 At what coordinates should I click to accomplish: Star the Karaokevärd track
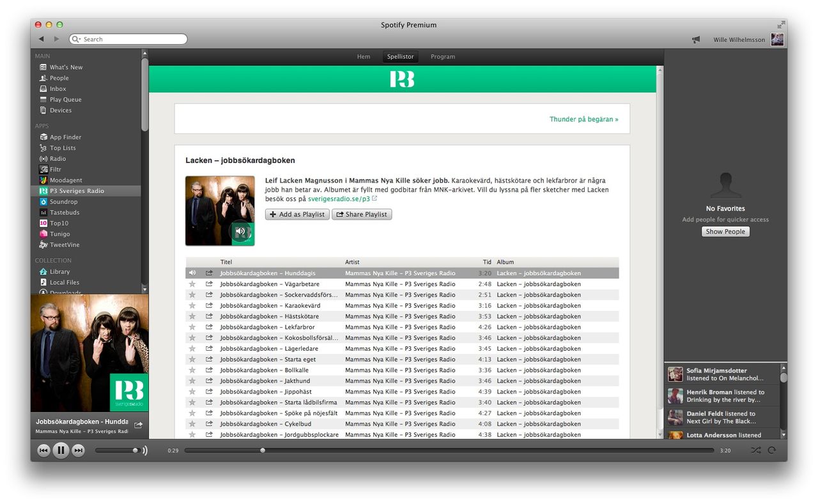click(192, 306)
